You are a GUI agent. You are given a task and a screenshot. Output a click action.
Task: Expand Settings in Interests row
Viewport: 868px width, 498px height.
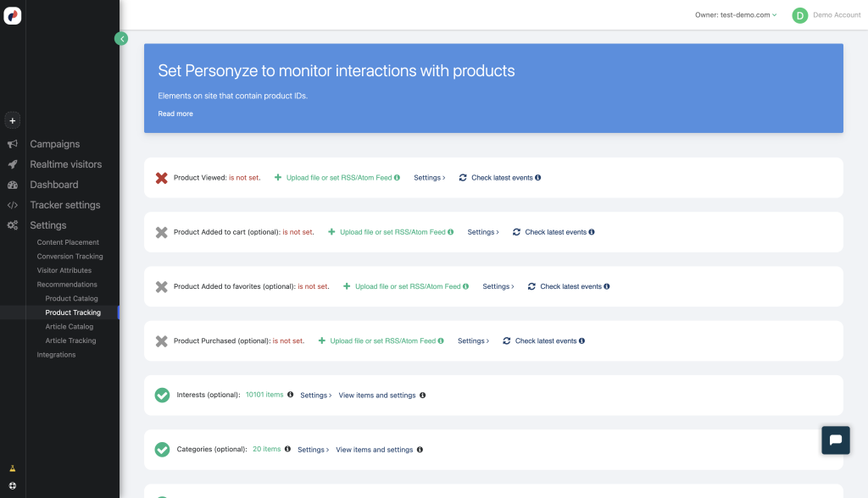coord(316,395)
